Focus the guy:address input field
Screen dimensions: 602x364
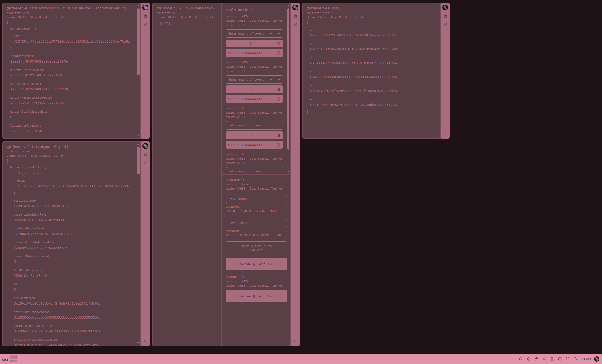click(256, 199)
